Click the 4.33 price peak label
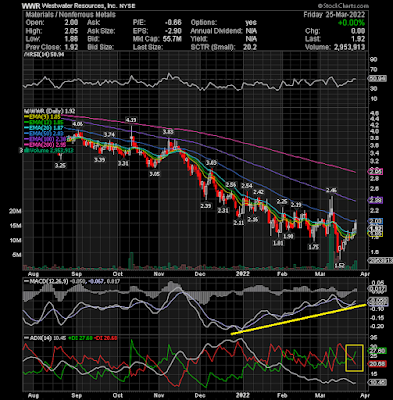This screenshot has height=400, width=393. point(131,120)
